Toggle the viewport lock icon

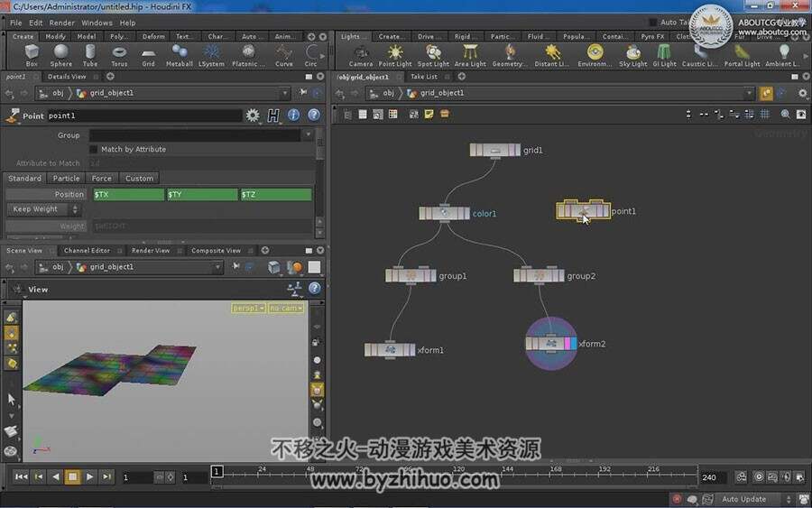coord(316,343)
